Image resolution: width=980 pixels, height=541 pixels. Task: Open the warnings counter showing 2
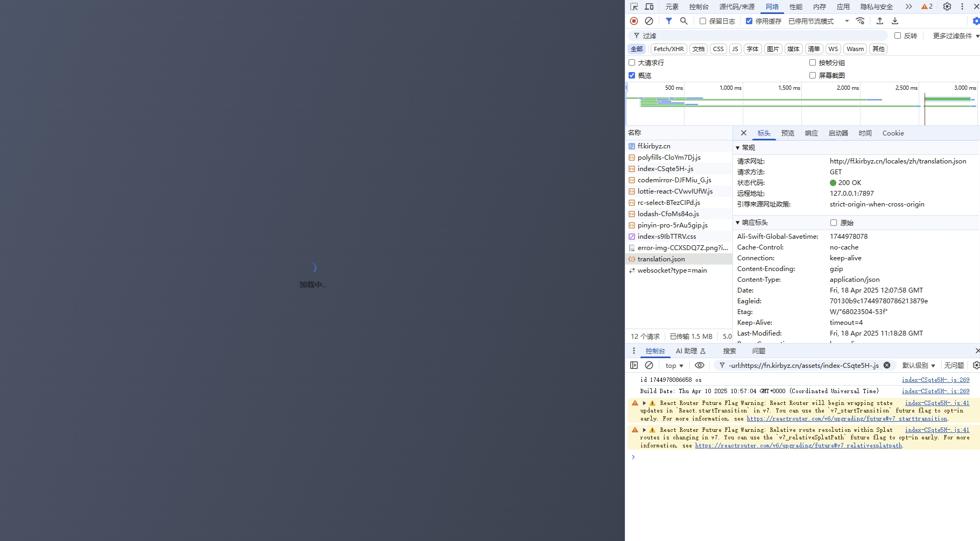[x=927, y=6]
